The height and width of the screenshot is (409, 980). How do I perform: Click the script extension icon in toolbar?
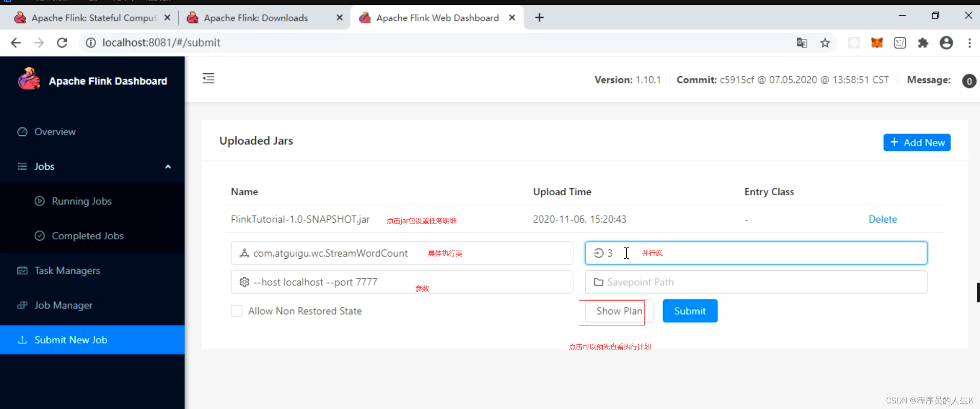(x=900, y=42)
